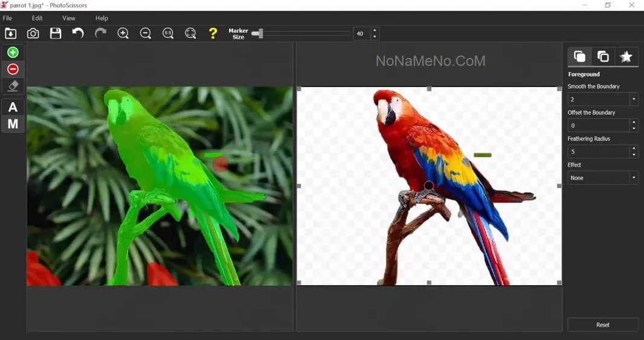644x340 pixels.
Task: Click the Open image icon in toolbar
Action: click(10, 34)
